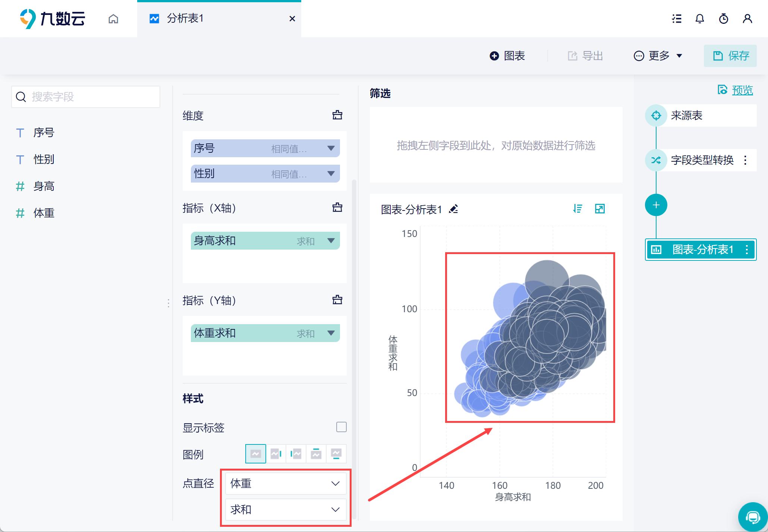The image size is (768, 532).
Task: Expand the chart to fullscreen
Action: click(x=600, y=209)
